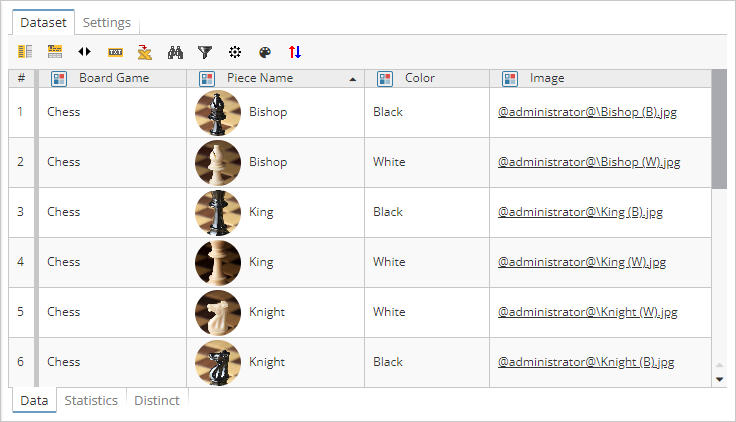Open the filter funnel tool
This screenshot has height=422, width=736.
pyautogui.click(x=205, y=52)
